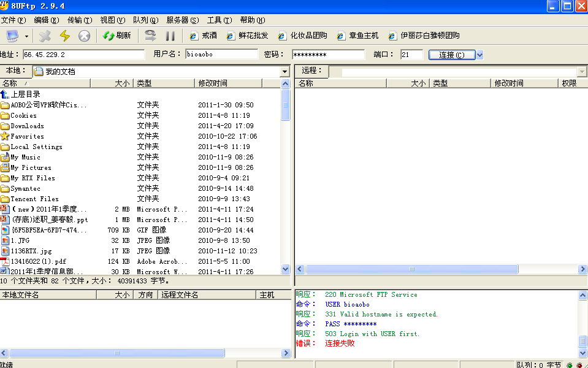Click the disconnect X toolbar icon
The image size is (588, 368).
pos(45,36)
